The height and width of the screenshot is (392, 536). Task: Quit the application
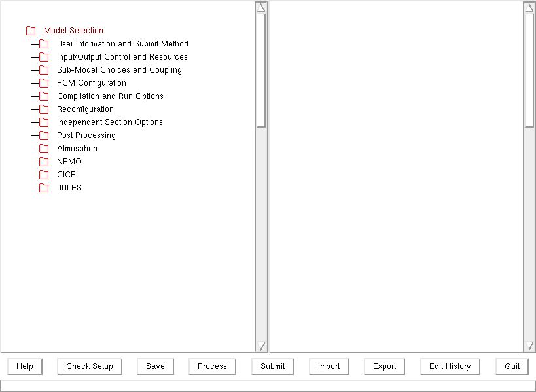pyautogui.click(x=512, y=366)
